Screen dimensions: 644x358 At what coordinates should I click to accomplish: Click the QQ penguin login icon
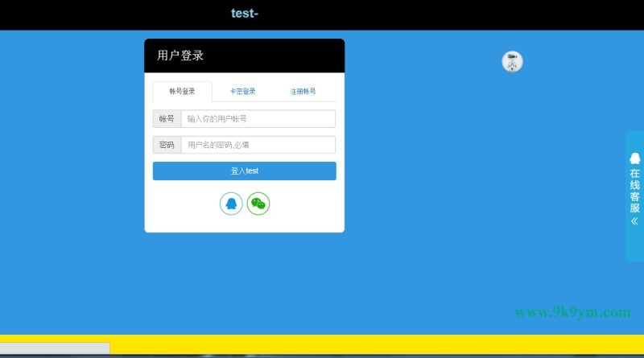click(x=231, y=204)
